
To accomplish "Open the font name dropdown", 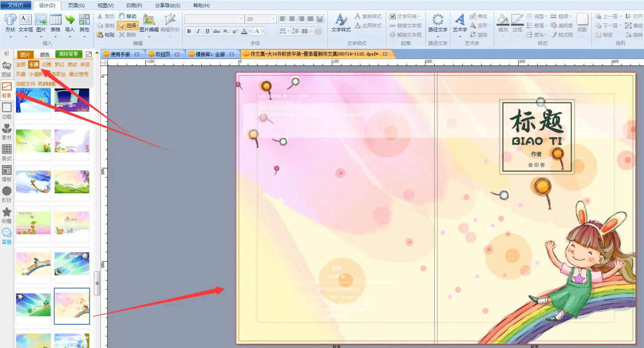I will tap(241, 19).
